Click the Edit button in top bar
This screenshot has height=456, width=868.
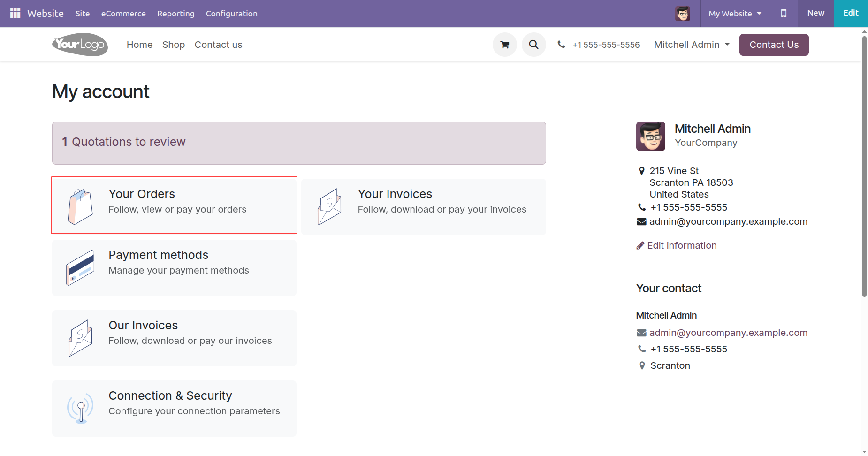click(x=850, y=13)
